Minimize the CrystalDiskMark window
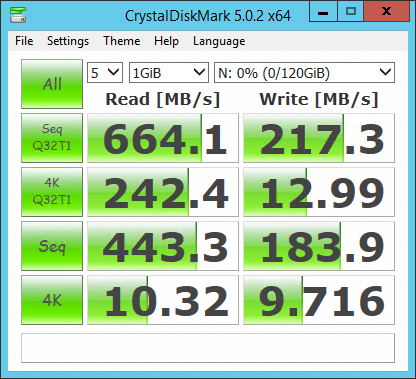416x379 pixels. pyautogui.click(x=323, y=12)
